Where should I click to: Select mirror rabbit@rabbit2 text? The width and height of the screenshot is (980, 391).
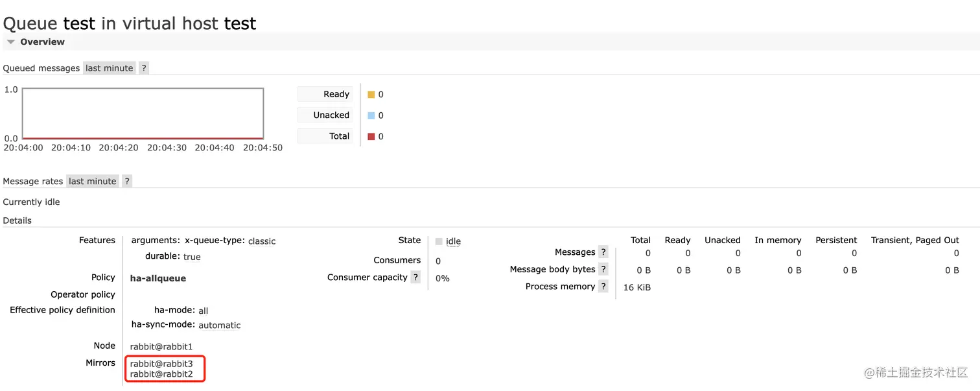click(x=161, y=374)
